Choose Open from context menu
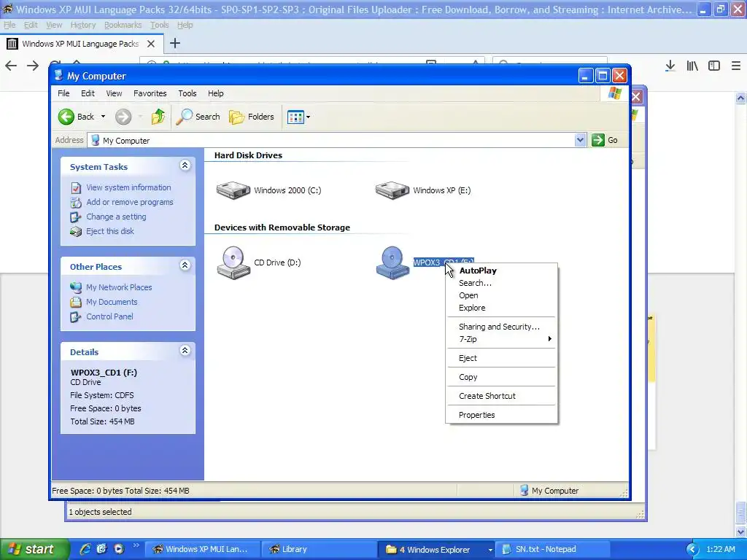The width and height of the screenshot is (747, 560). (x=501, y=295)
